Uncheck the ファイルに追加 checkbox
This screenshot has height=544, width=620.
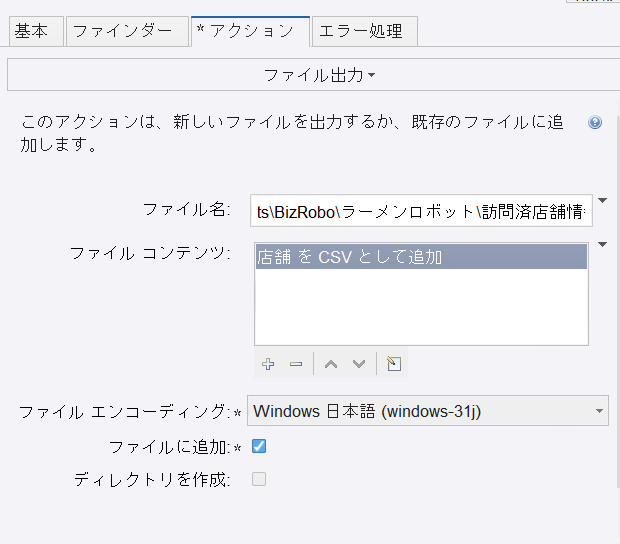(259, 446)
